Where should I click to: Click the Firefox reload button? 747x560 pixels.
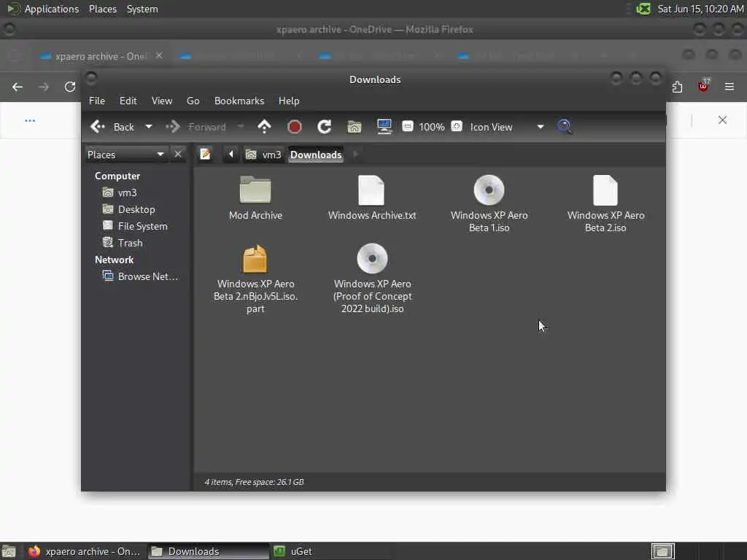70,87
